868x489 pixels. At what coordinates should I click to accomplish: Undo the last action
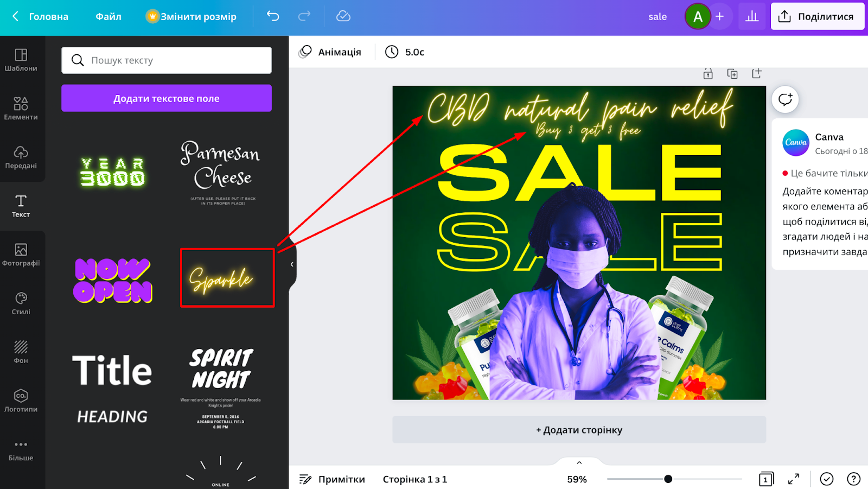point(273,16)
